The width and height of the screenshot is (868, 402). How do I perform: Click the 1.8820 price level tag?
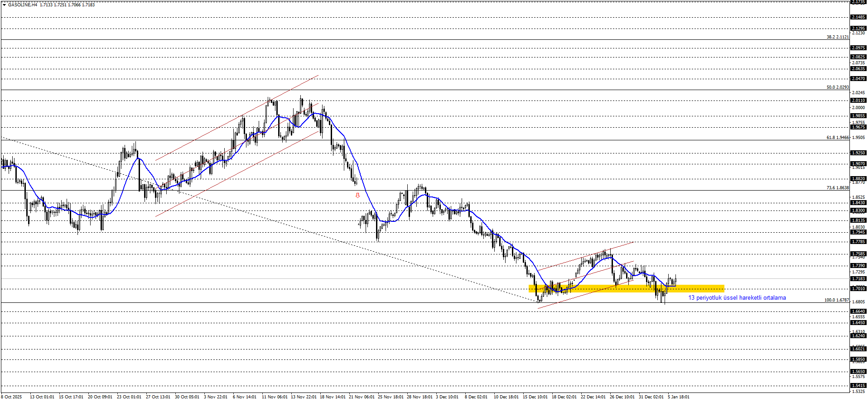click(x=858, y=179)
